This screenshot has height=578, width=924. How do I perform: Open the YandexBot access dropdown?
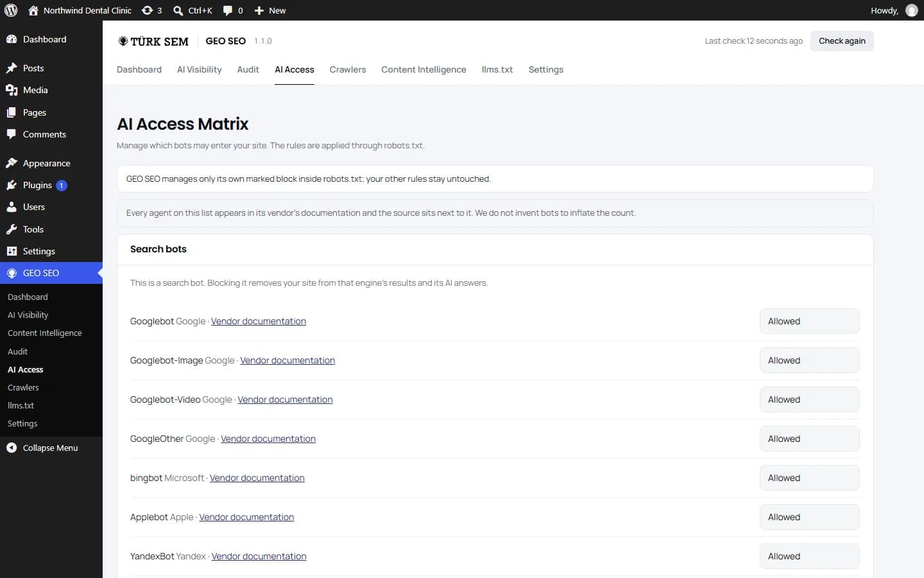click(809, 556)
